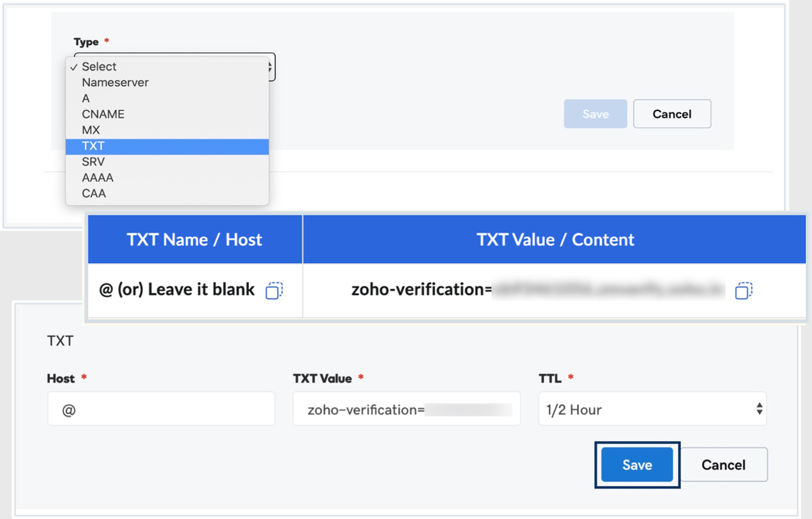Click the highlighted blue Save button
Screen dimensions: 812x519
click(x=637, y=465)
